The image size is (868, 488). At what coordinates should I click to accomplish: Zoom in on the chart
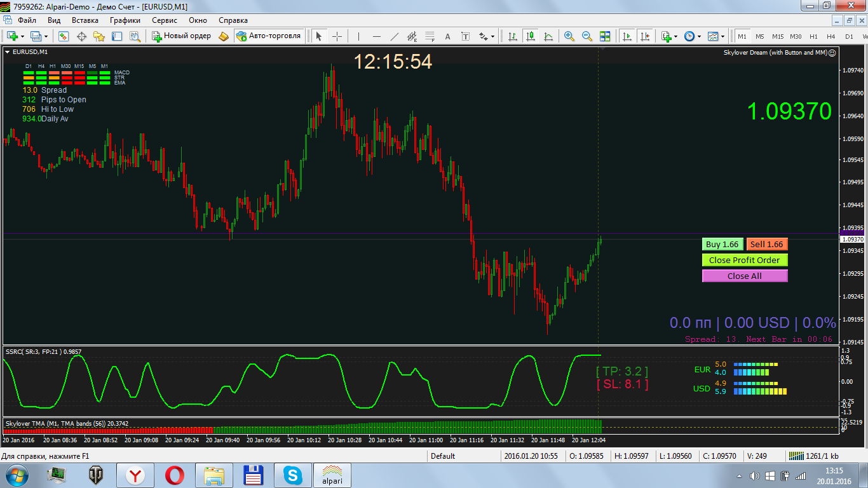pos(569,36)
